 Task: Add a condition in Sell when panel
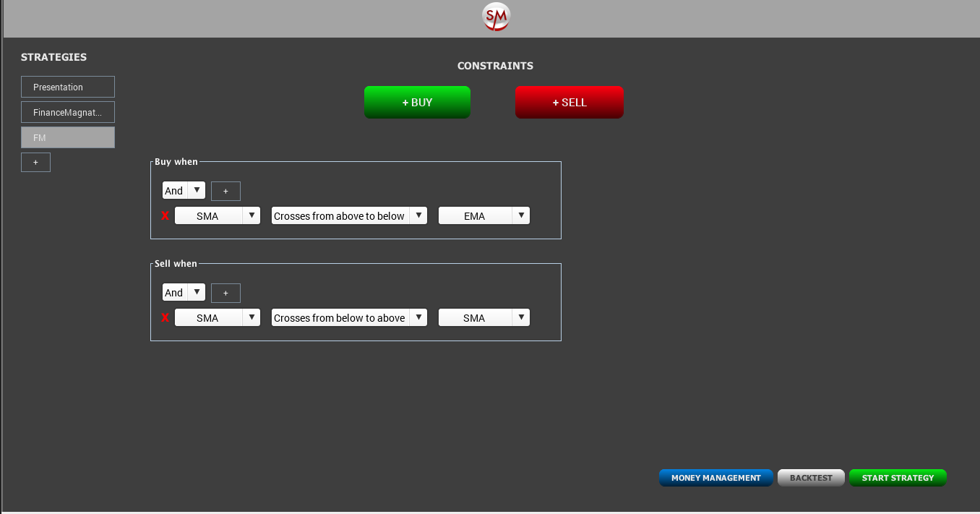tap(225, 293)
